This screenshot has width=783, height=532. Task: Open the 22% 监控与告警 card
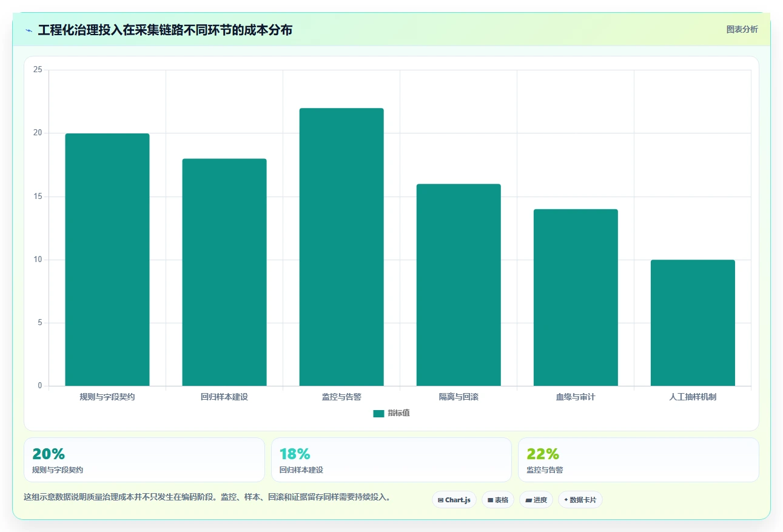pyautogui.click(x=639, y=460)
